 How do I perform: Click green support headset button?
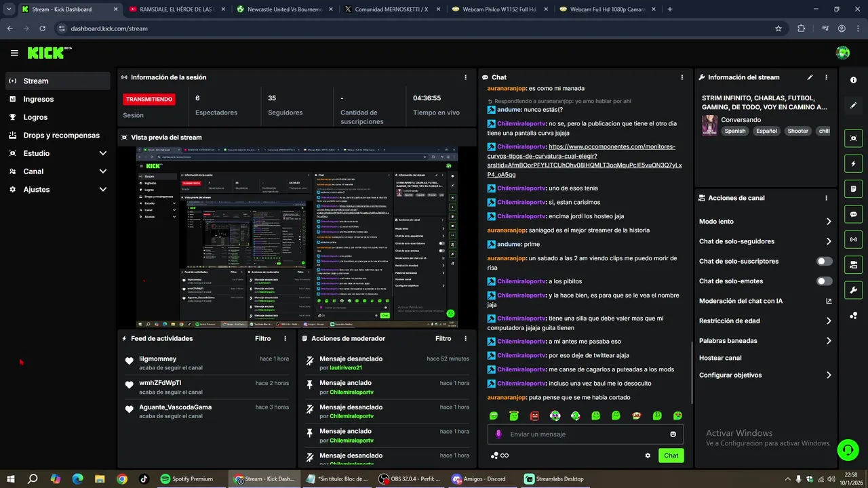click(x=846, y=449)
